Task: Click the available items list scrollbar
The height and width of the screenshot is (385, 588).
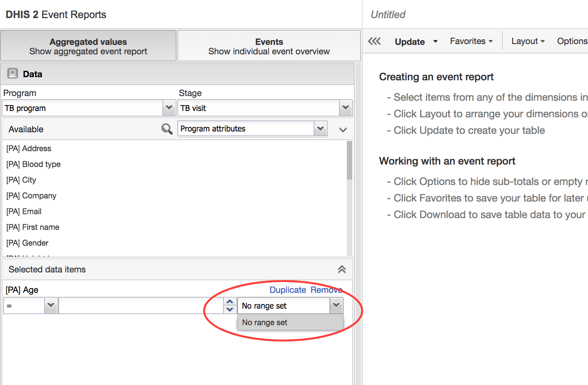Action: coord(349,161)
